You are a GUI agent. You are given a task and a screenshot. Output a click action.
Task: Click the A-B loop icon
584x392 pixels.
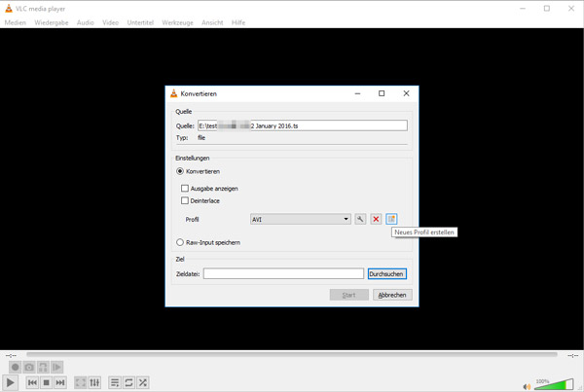(43, 368)
